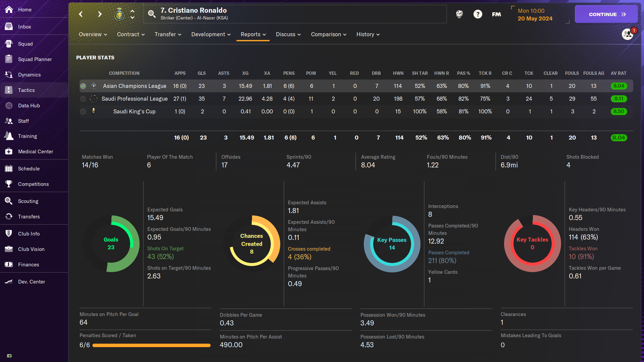
Task: Expand the Reports dropdown
Action: (x=253, y=34)
